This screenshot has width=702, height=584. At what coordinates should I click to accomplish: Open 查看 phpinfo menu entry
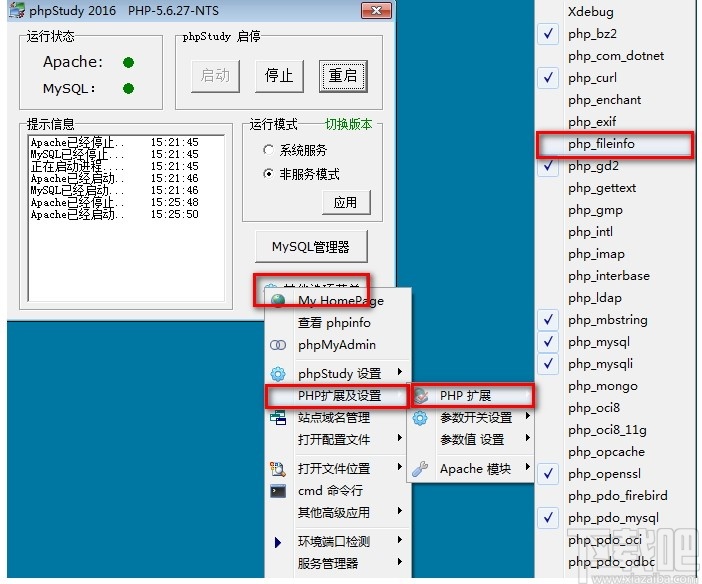point(338,323)
